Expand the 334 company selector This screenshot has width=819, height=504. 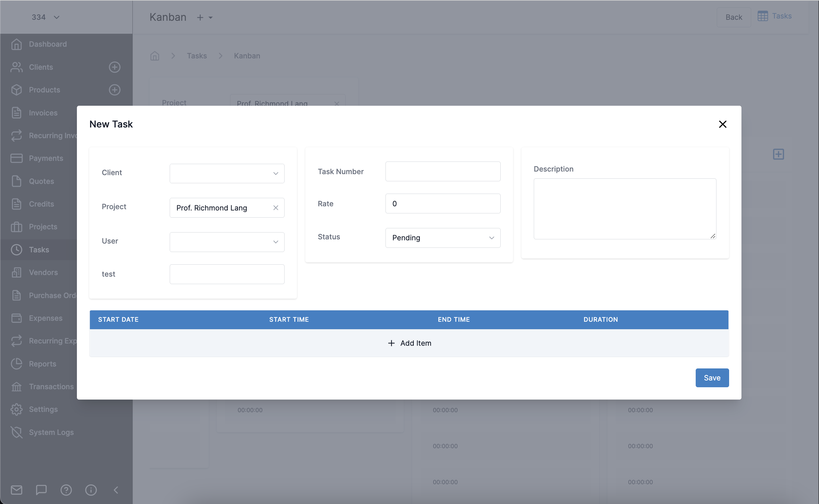click(46, 17)
